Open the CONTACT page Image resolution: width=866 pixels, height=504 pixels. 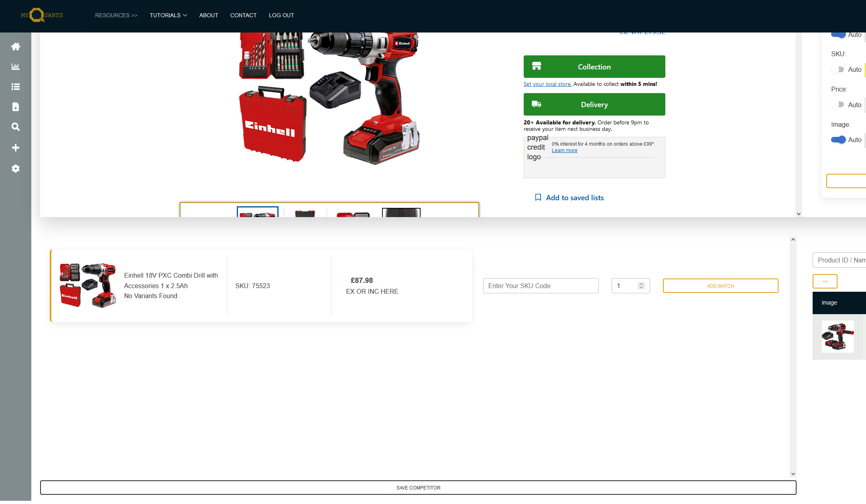coord(243,15)
